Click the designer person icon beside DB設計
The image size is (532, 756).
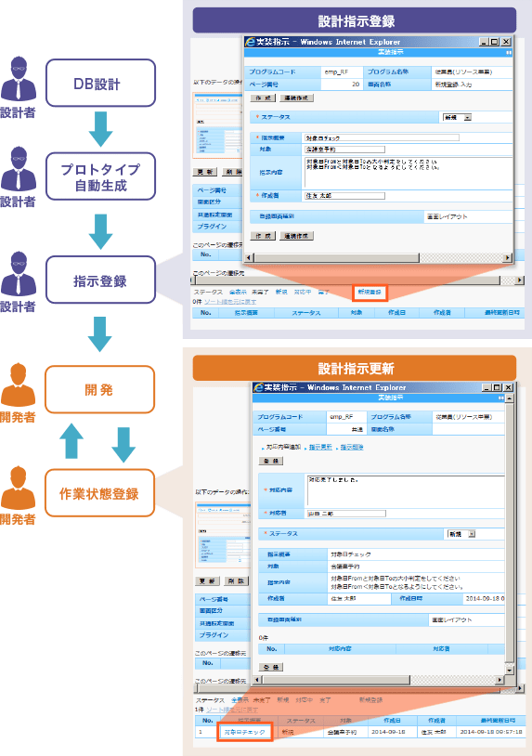click(19, 79)
